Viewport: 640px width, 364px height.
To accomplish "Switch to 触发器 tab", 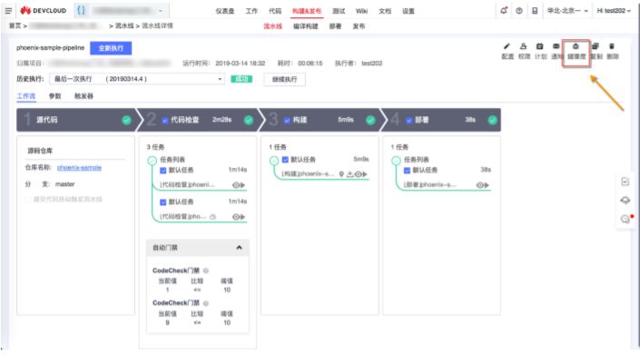I will click(84, 96).
